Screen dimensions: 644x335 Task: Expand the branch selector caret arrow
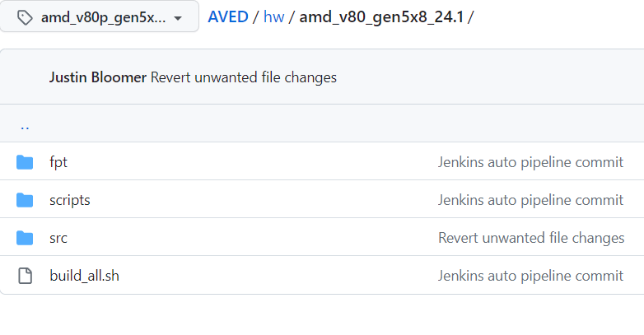177,18
